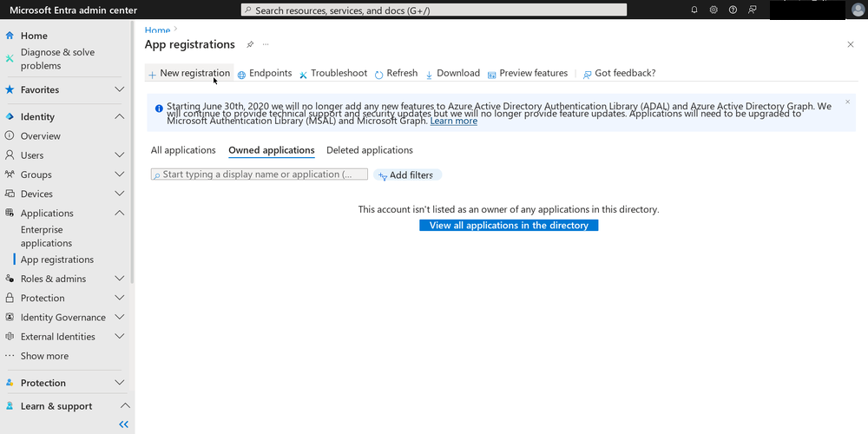Select Owned applications tab
The width and height of the screenshot is (868, 434).
pos(271,150)
